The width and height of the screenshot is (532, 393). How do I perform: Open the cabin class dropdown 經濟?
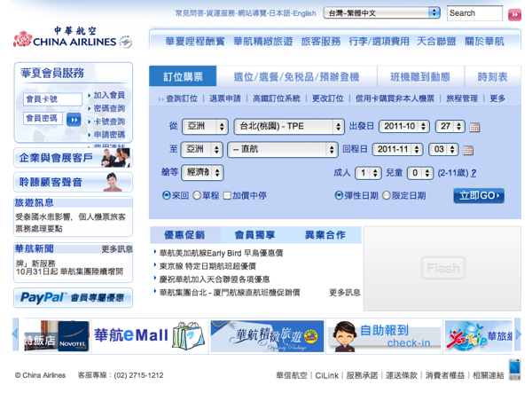[x=202, y=172]
